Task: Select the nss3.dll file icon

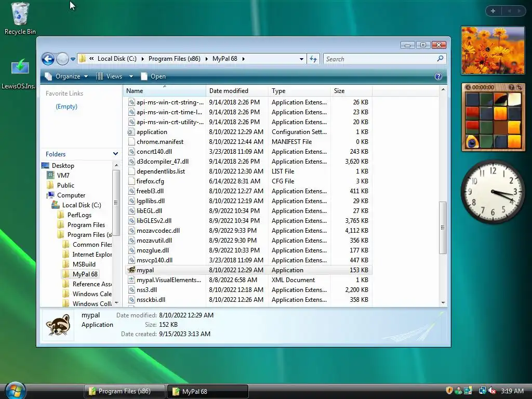Action: click(x=131, y=290)
